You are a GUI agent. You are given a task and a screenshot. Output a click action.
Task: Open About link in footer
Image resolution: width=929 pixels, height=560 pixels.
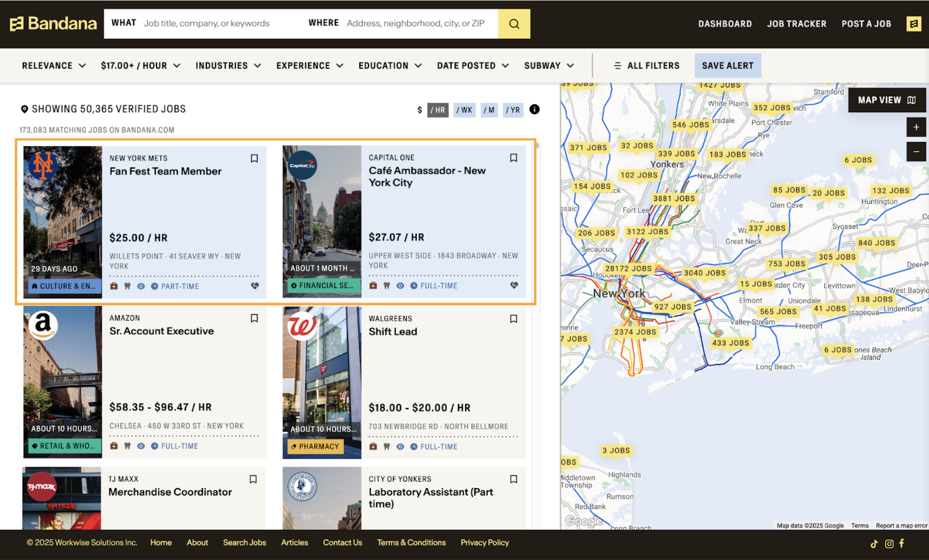click(x=197, y=543)
